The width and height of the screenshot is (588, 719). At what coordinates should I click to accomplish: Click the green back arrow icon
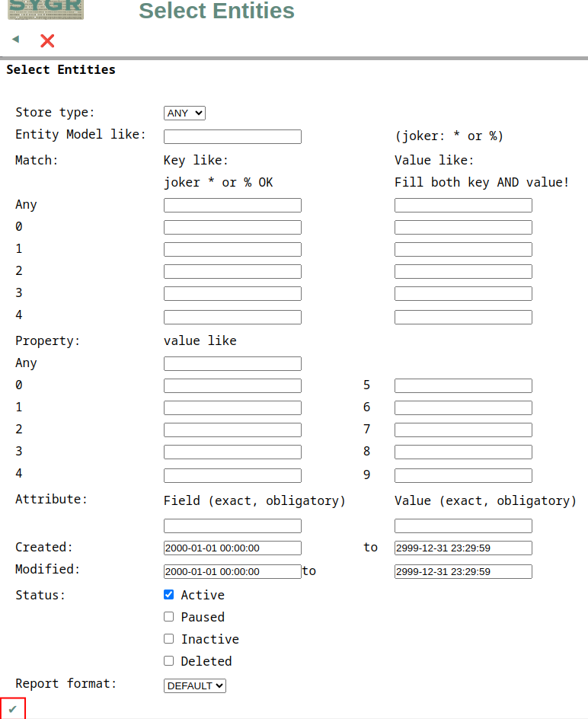(16, 40)
